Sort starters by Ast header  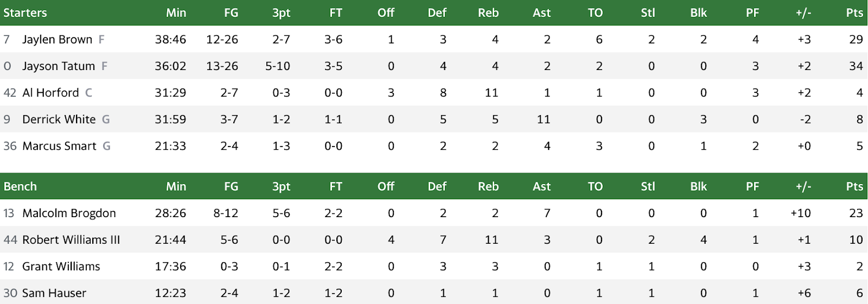coord(541,13)
